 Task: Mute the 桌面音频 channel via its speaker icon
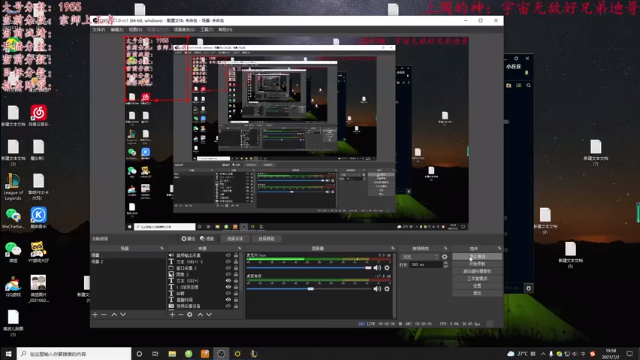coord(377,289)
